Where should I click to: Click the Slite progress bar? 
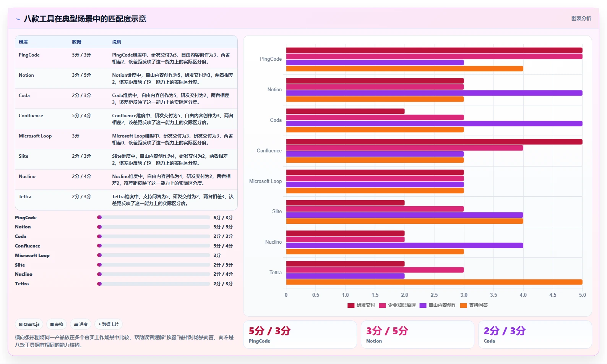153,265
